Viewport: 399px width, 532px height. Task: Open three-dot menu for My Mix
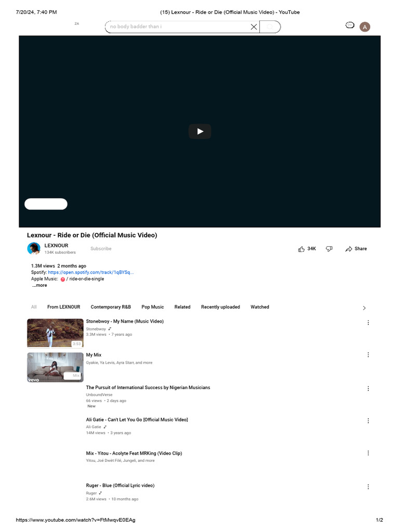[368, 355]
